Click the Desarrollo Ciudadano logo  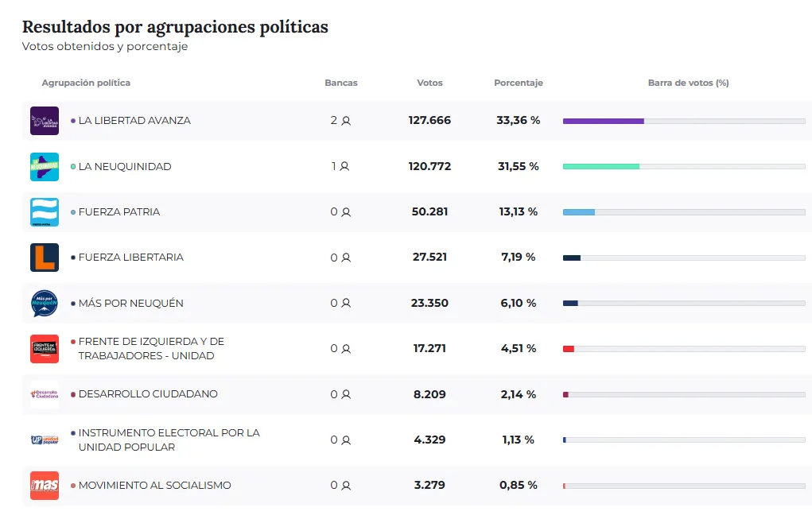(x=45, y=394)
